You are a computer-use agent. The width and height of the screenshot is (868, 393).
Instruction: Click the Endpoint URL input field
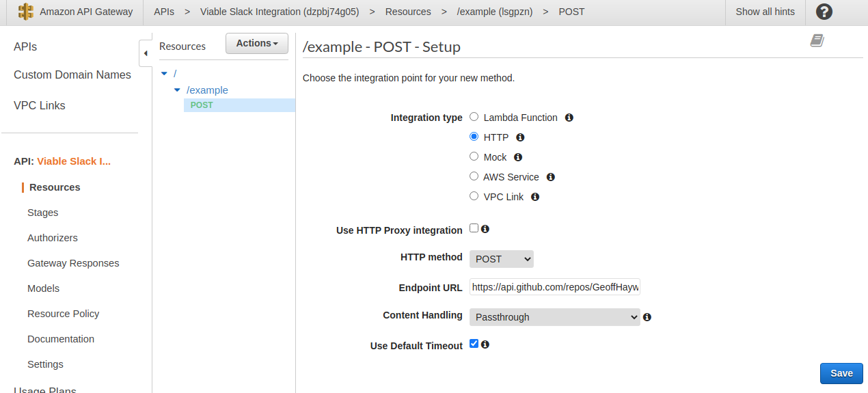555,288
